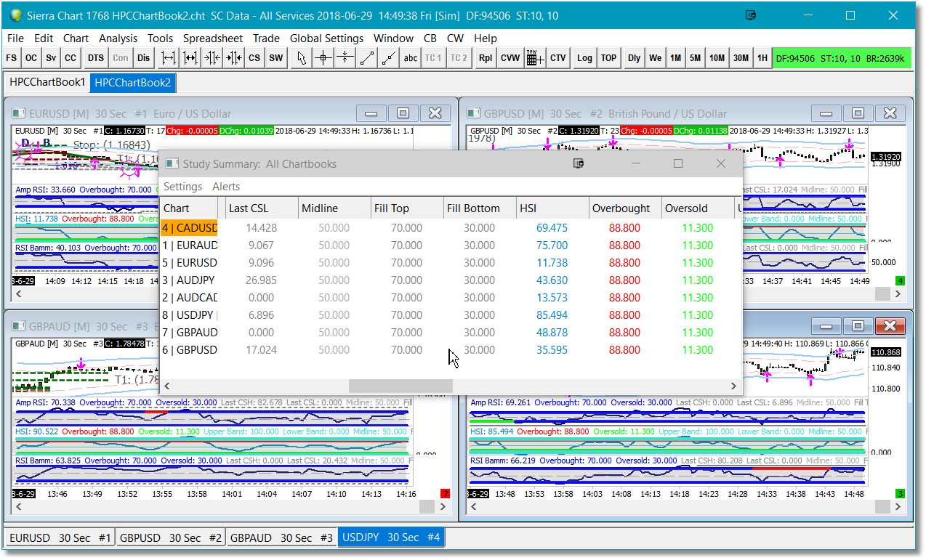This screenshot has width=926, height=560.
Task: Click the OC toolbar button
Action: coord(31,58)
